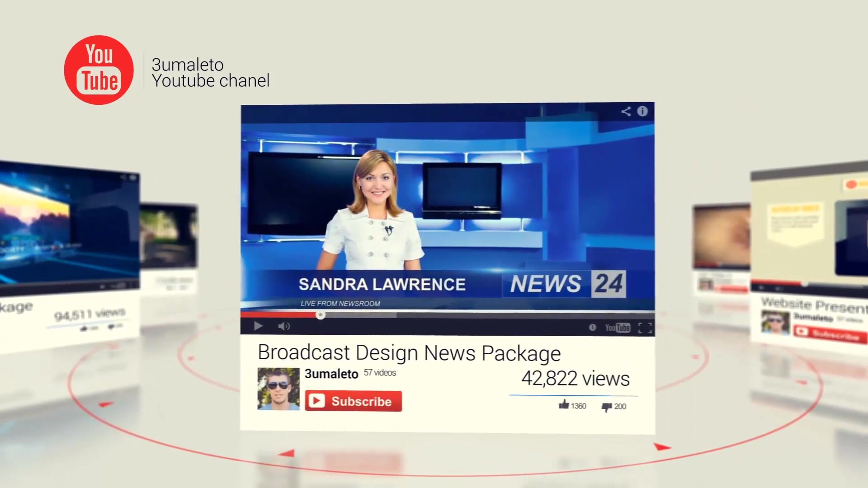Viewport: 868px width, 488px height.
Task: Click the LIVE FROM NEWSROOM caption
Action: click(340, 304)
